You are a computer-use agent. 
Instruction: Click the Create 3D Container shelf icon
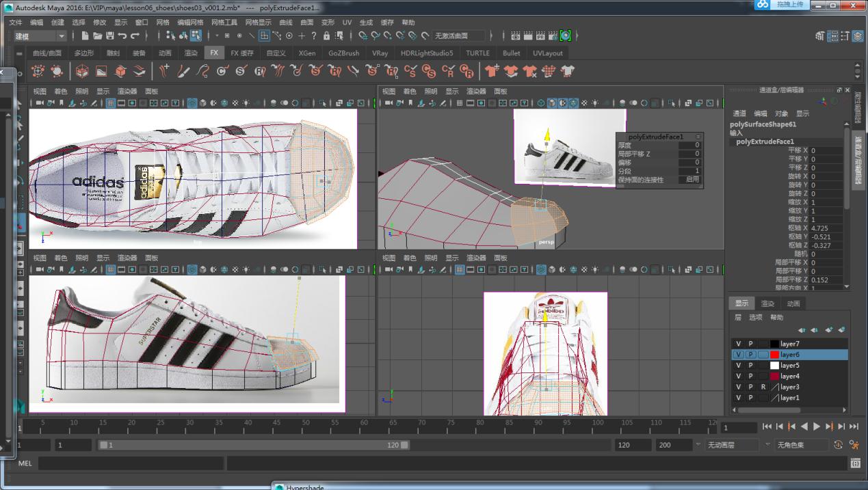point(81,70)
